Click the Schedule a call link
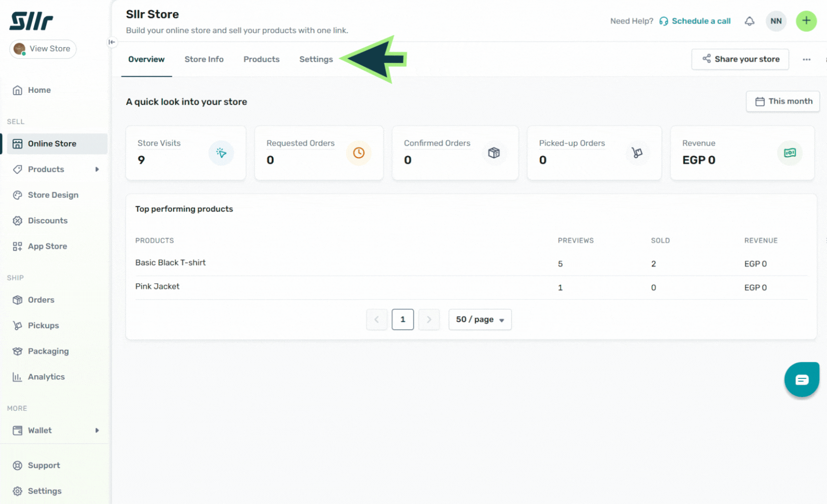The width and height of the screenshot is (827, 504). pos(701,21)
